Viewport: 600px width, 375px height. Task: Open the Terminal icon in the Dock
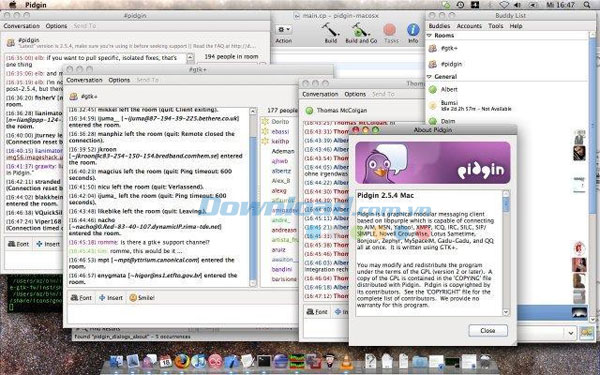[264, 361]
